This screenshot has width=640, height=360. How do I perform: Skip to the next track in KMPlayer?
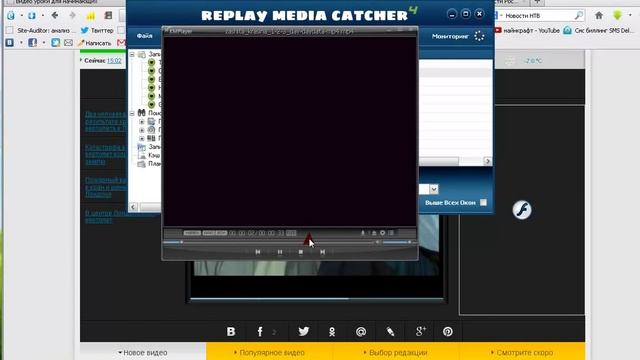coord(322,252)
